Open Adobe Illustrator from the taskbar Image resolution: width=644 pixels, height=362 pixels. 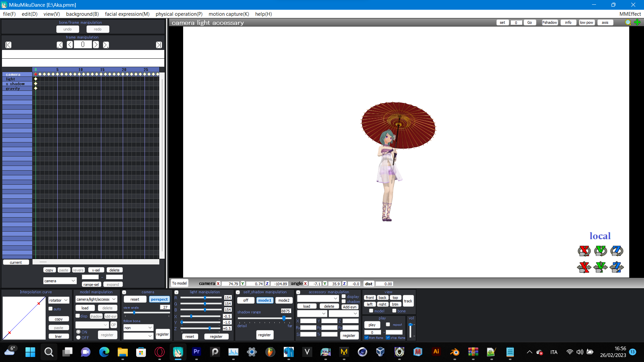(436, 352)
